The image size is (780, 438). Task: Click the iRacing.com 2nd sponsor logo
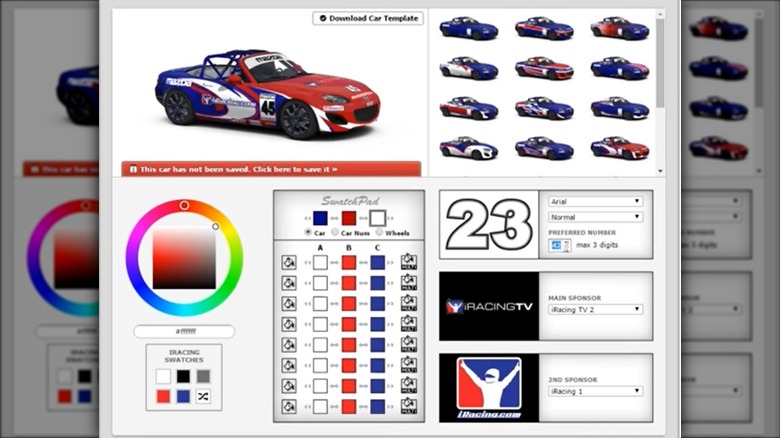[x=489, y=388]
